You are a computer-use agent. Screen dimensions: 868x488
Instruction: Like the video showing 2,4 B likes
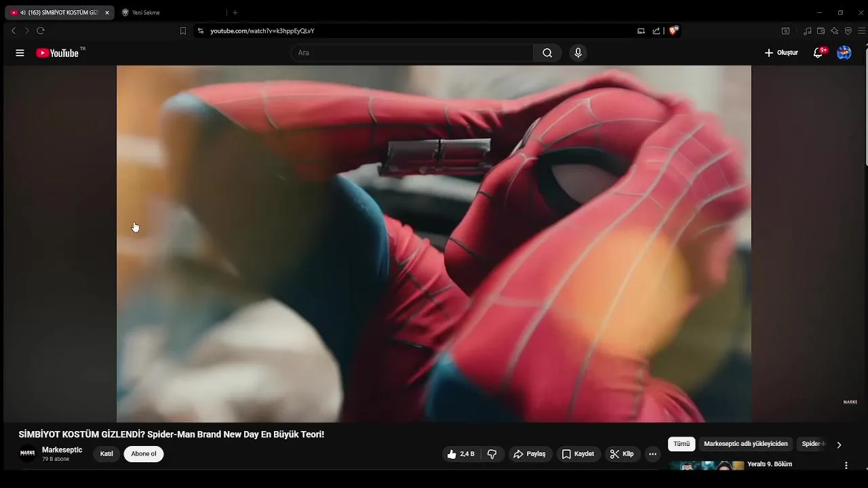(461, 454)
